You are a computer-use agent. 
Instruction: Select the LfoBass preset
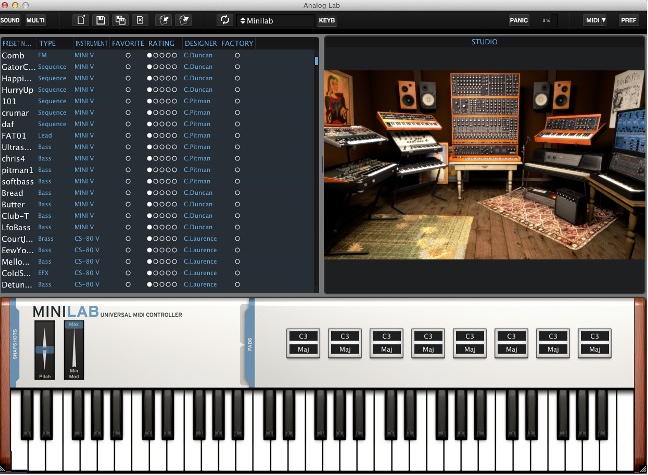(x=16, y=227)
